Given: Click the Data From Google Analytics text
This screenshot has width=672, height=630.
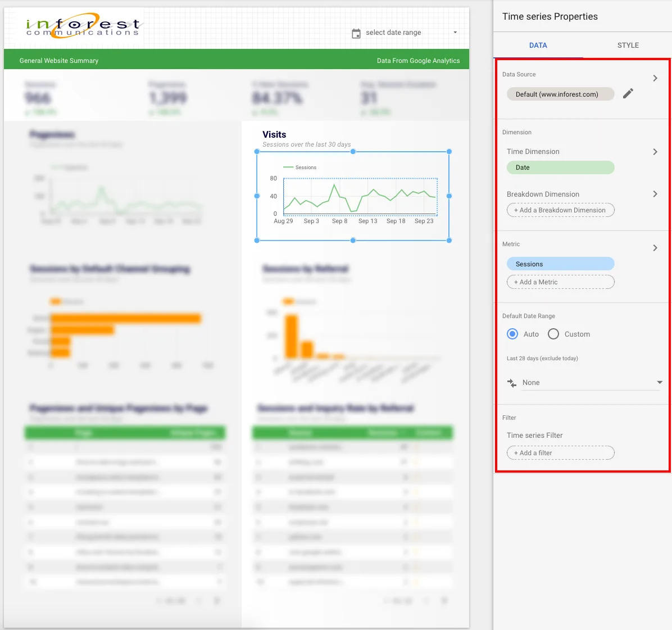Looking at the screenshot, I should coord(418,61).
